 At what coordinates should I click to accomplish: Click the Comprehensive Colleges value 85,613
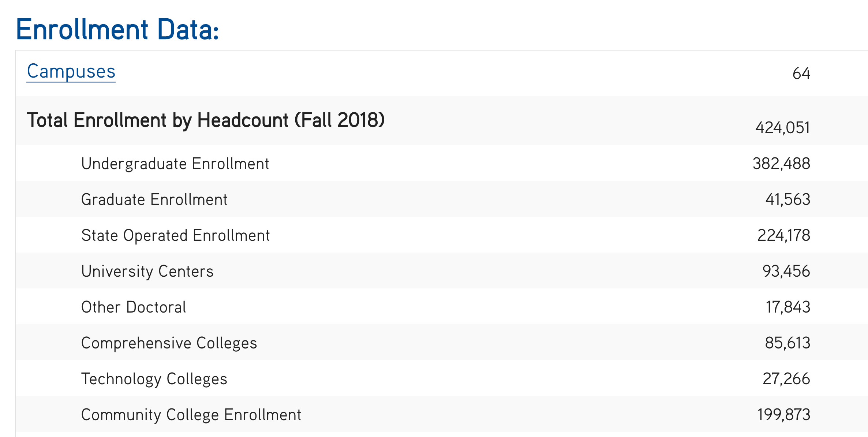787,343
